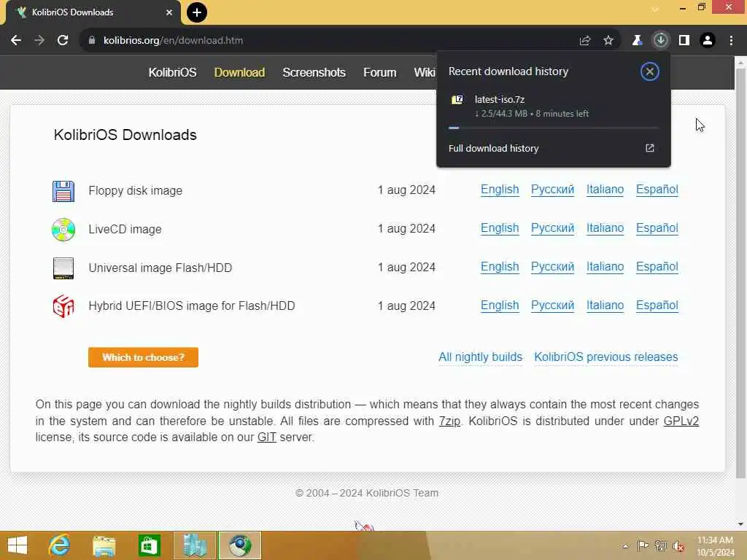Screen dimensions: 747x560
Task: Download LiveCD image in Русский
Action: (553, 228)
